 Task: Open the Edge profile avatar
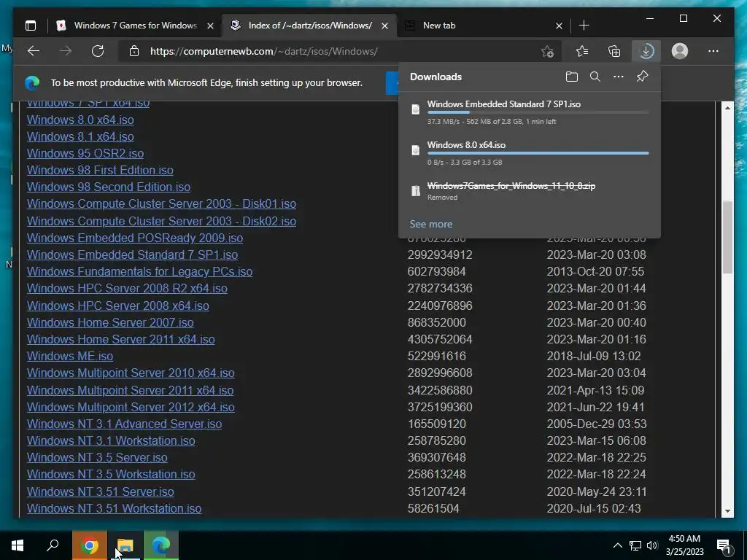coord(680,51)
